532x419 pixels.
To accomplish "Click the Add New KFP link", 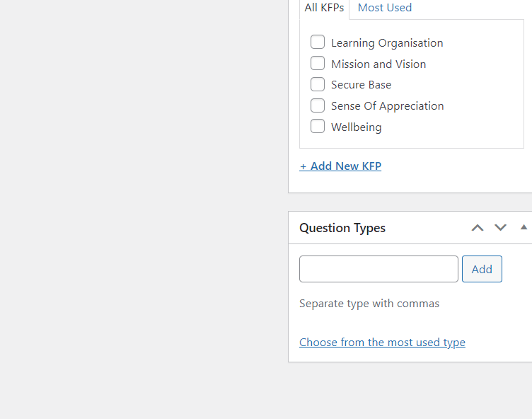I will point(340,166).
